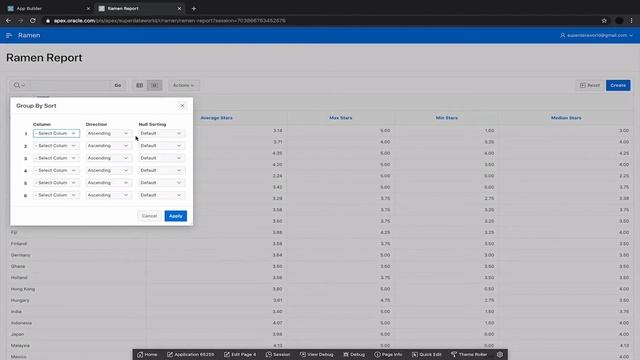
Task: Toggle Debug in the developer toolbar
Action: point(354,354)
